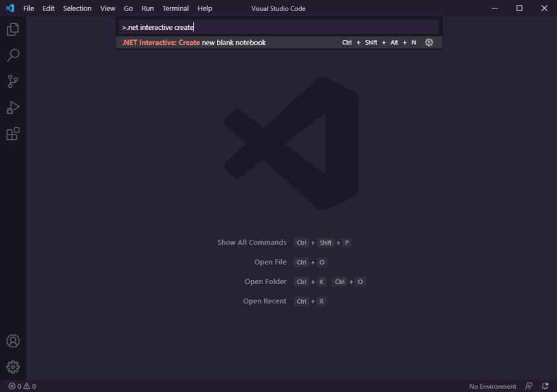Click No Environment in the status bar
The width and height of the screenshot is (557, 392).
[492, 386]
